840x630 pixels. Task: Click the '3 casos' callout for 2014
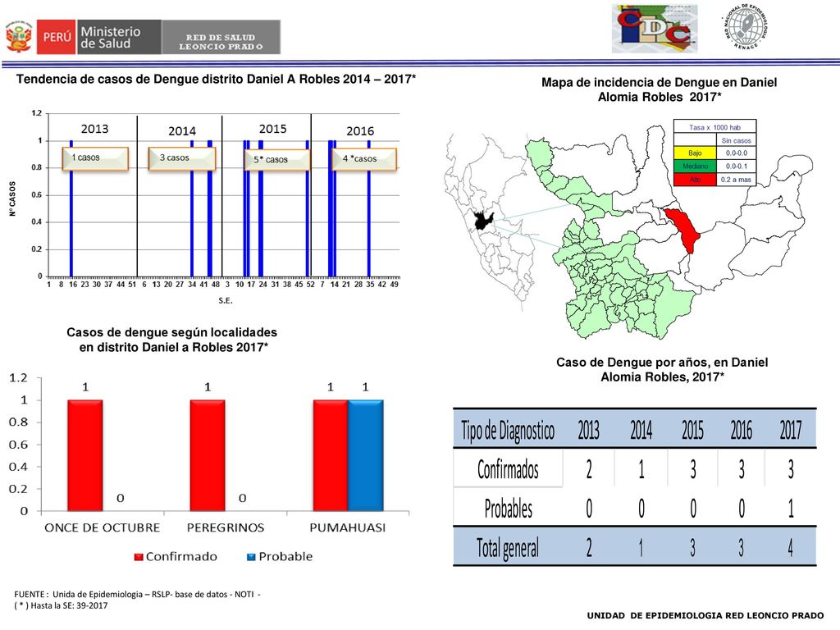[182, 158]
